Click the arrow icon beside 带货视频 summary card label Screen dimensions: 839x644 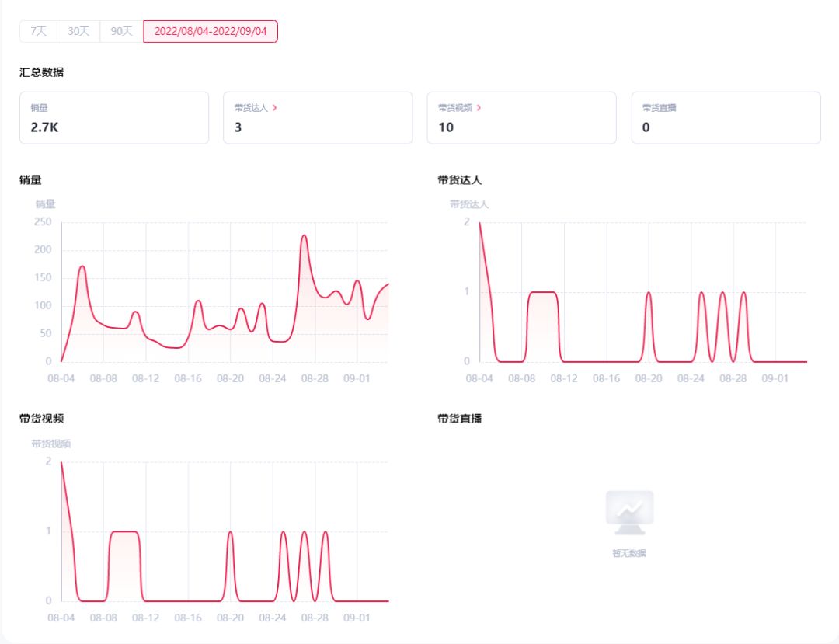pos(479,108)
